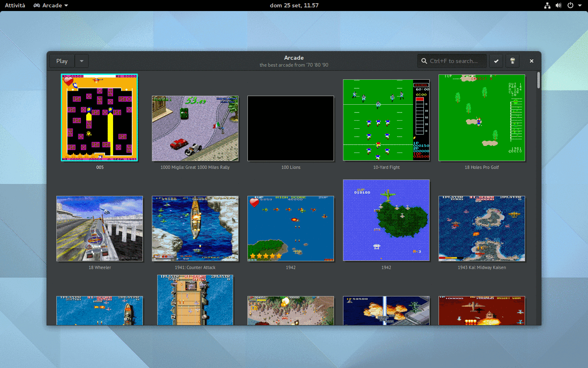This screenshot has height=368, width=588.
Task: Click the '005' game label
Action: [x=100, y=167]
